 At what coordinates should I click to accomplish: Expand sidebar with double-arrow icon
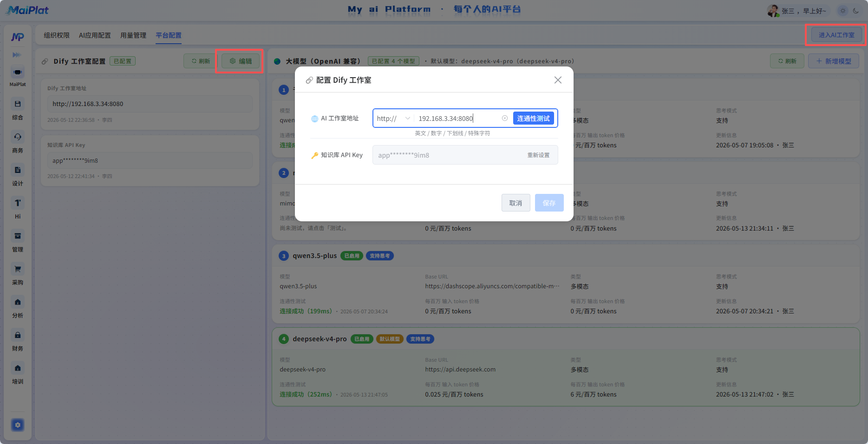[17, 55]
